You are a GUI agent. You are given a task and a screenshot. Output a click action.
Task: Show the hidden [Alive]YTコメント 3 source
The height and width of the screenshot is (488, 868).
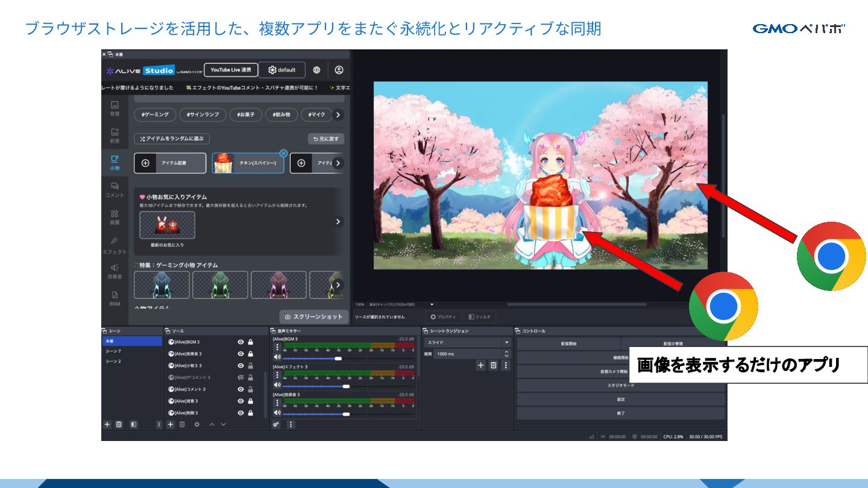pos(241,377)
